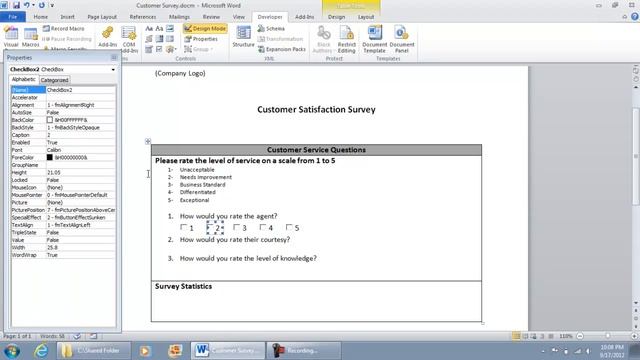Start Record Macro
Screen dimensions: 640x360
[x=64, y=29]
